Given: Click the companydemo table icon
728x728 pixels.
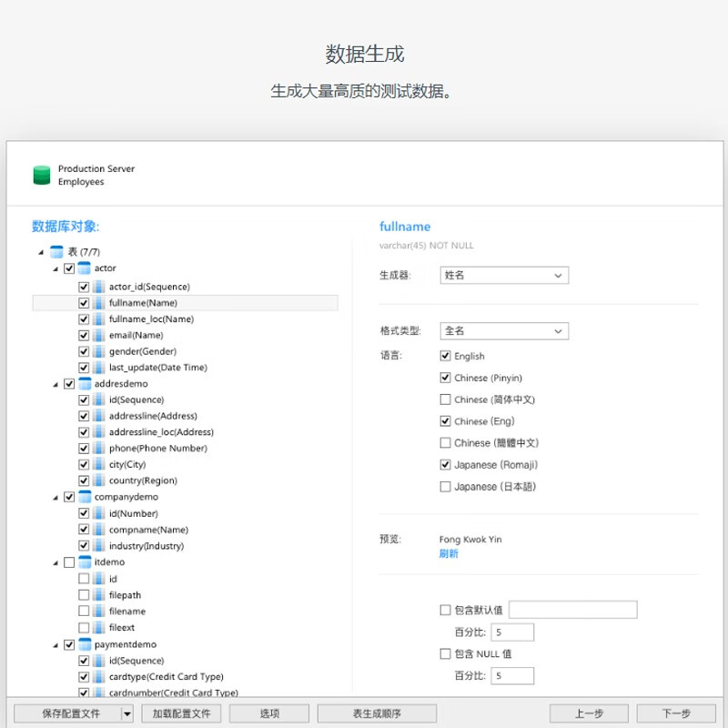Looking at the screenshot, I should [84, 497].
